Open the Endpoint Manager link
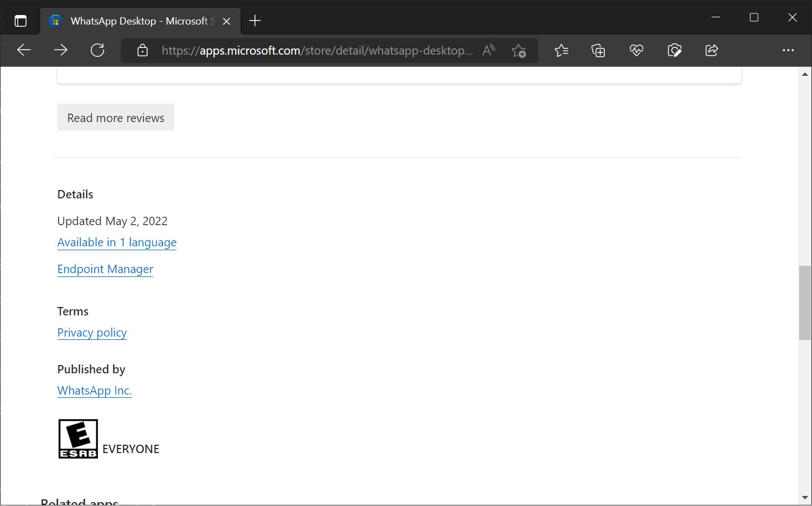 105,269
